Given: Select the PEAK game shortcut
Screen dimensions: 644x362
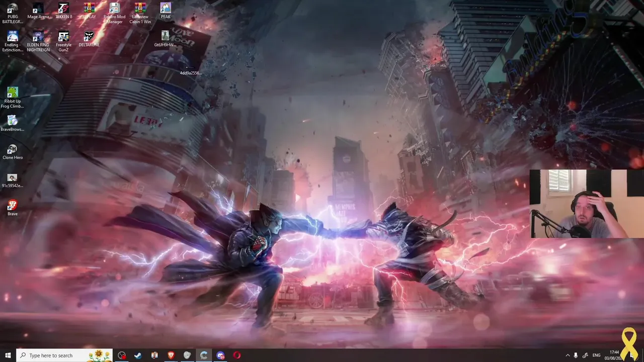Looking at the screenshot, I should (x=166, y=11).
